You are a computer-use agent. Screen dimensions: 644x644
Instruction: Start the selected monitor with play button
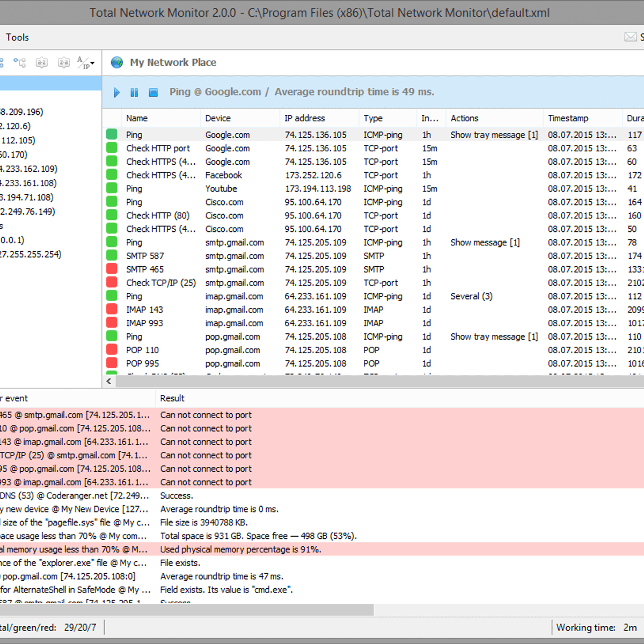click(x=116, y=92)
